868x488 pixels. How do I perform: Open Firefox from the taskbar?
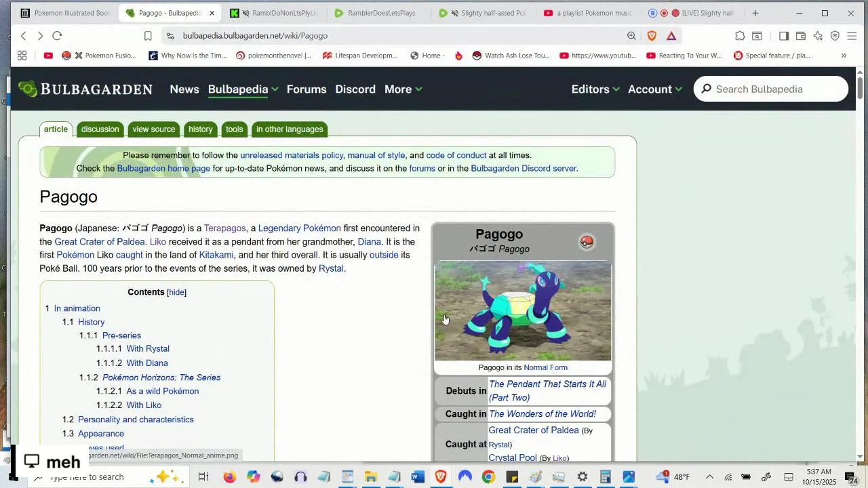point(229,477)
